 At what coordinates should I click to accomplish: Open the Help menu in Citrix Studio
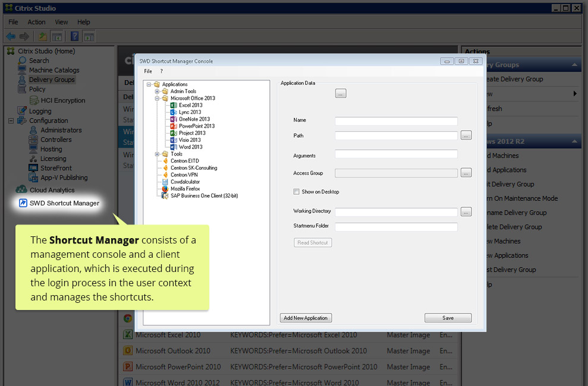tap(84, 22)
